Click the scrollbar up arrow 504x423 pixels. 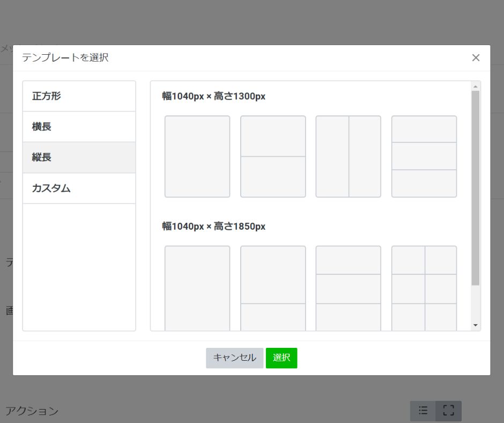475,86
